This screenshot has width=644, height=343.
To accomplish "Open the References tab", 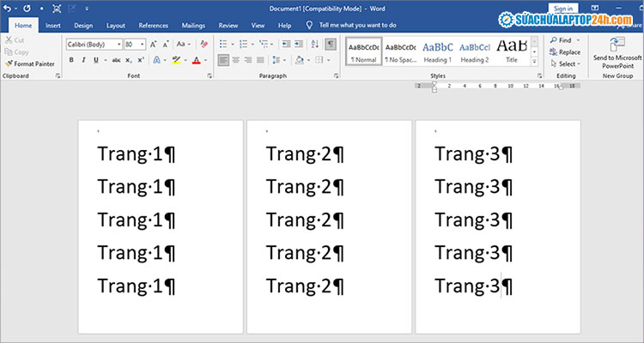I will pyautogui.click(x=154, y=26).
